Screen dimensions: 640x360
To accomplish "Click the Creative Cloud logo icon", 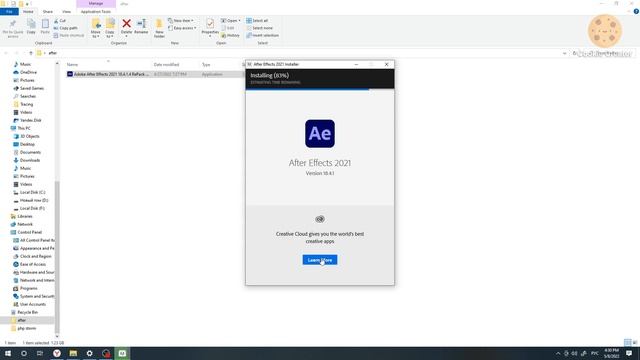I will coord(320,219).
